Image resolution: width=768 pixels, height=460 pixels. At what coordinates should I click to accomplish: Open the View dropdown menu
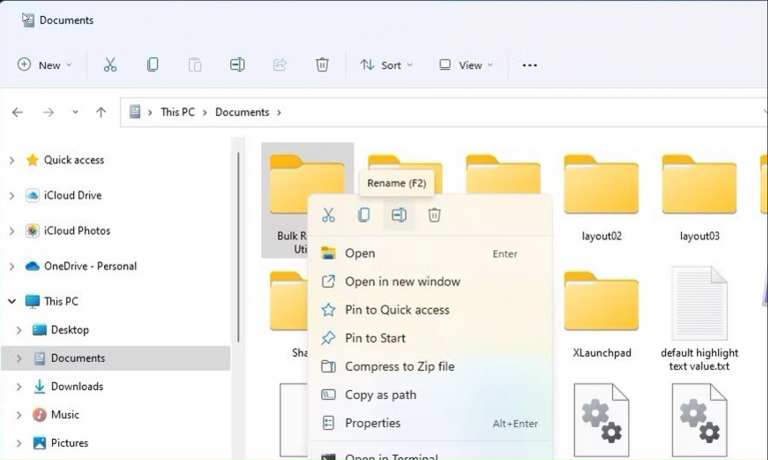tap(466, 65)
